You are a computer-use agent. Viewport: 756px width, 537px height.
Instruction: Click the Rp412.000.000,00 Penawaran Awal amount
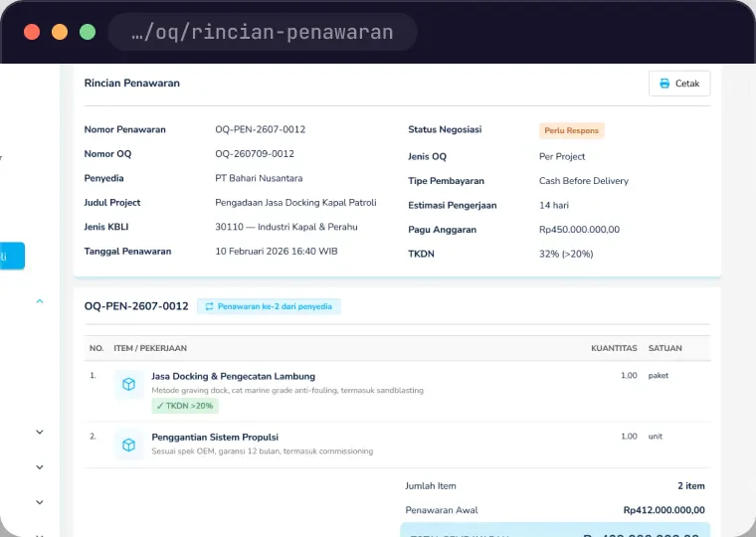coord(663,510)
